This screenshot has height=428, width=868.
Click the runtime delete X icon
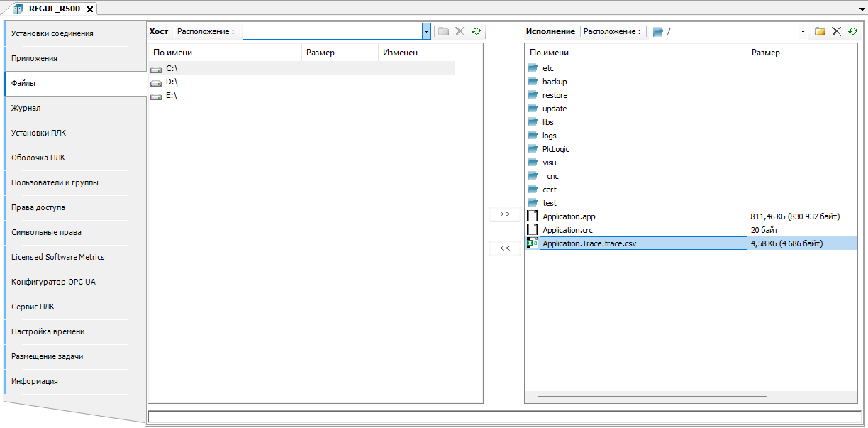[x=836, y=31]
